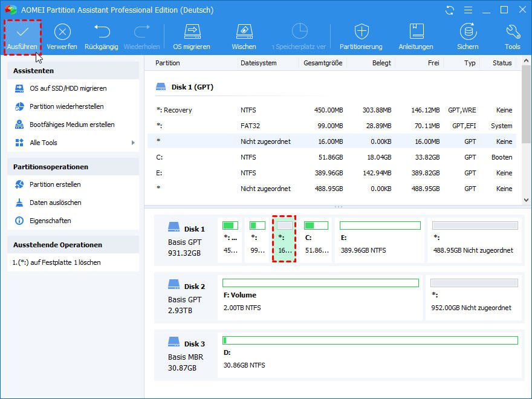Select the Wischen wipe tool
Viewport: 532px width, 399px height.
[244, 37]
